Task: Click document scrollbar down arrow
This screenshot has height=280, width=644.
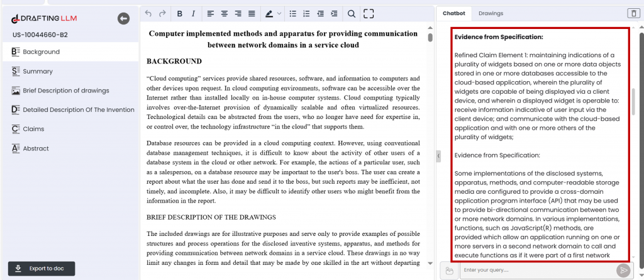Action: click(x=430, y=263)
